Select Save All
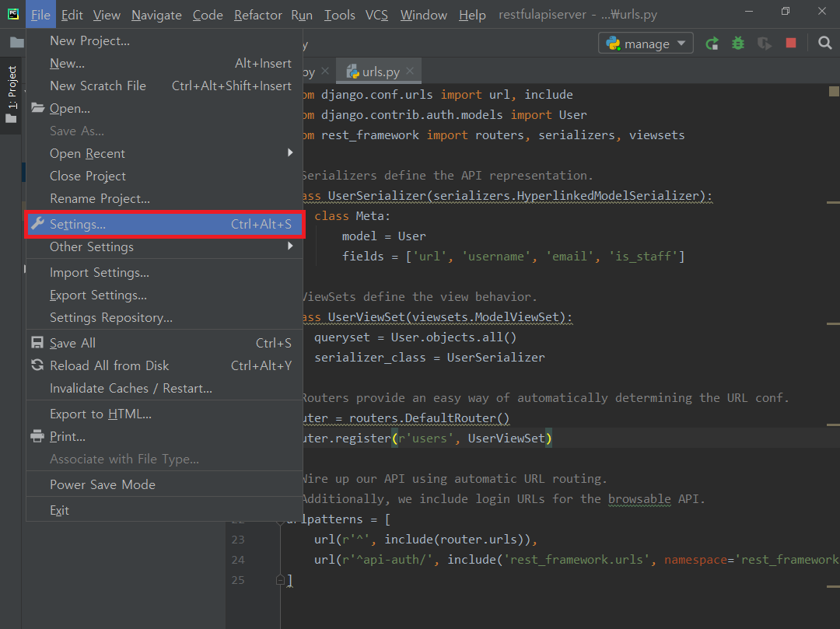The width and height of the screenshot is (840, 629). [x=164, y=343]
